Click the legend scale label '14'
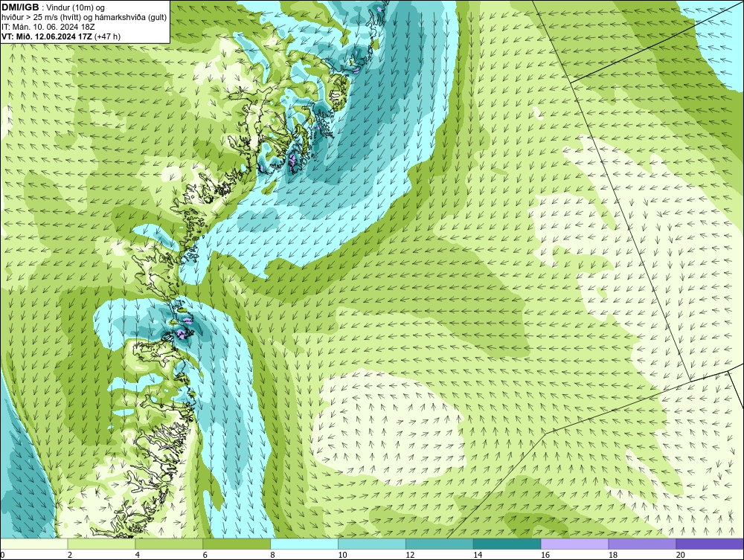Screen dimensions: 744x560 (478, 555)
